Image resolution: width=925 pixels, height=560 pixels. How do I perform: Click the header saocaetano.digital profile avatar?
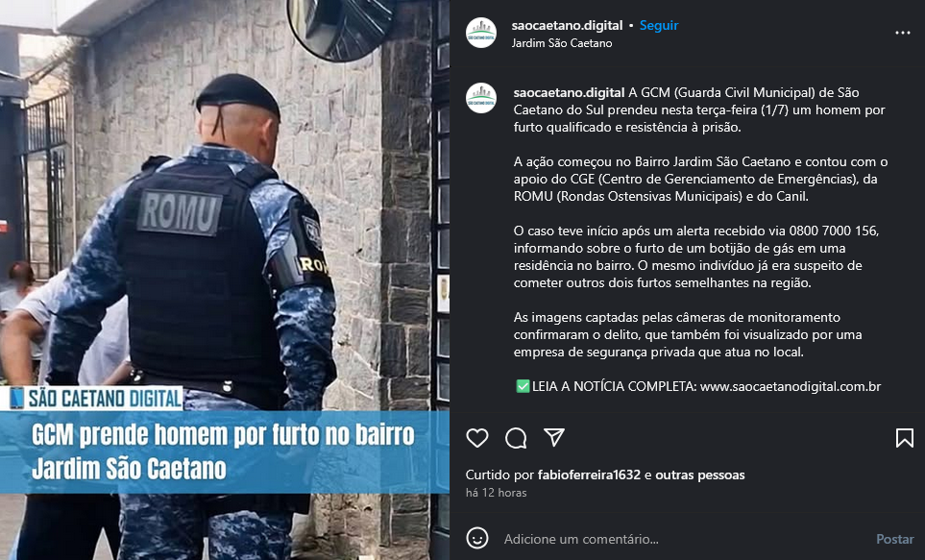pos(481,33)
